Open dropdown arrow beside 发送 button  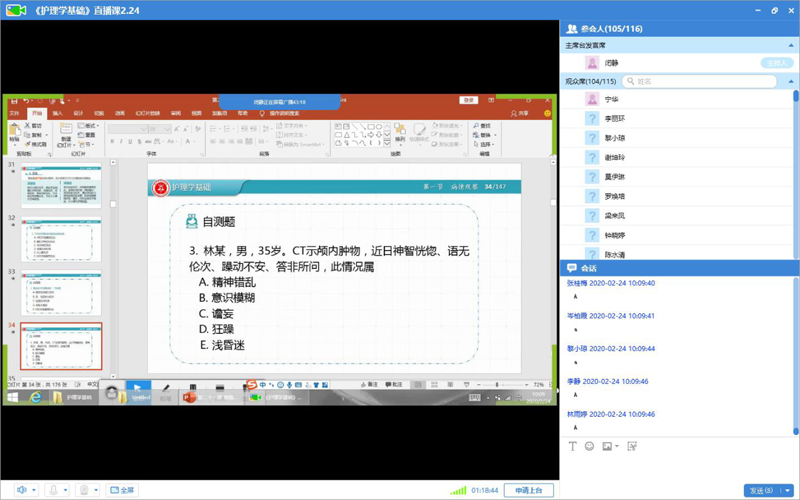pos(789,490)
